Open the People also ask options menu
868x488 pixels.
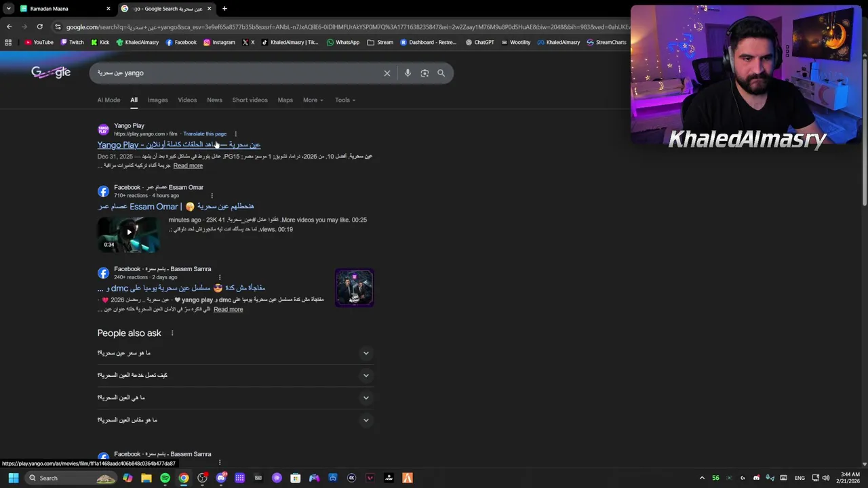[172, 333]
